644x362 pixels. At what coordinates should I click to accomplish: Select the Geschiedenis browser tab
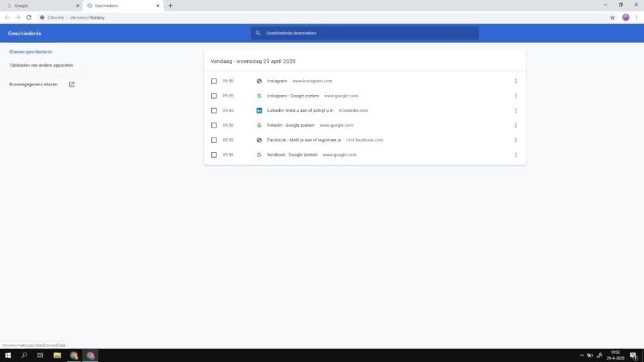point(123,6)
